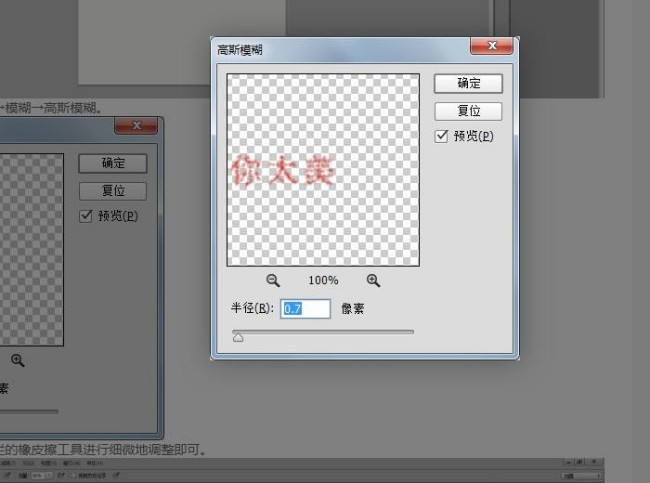Click the 半径 input field showing 0.7

(306, 309)
